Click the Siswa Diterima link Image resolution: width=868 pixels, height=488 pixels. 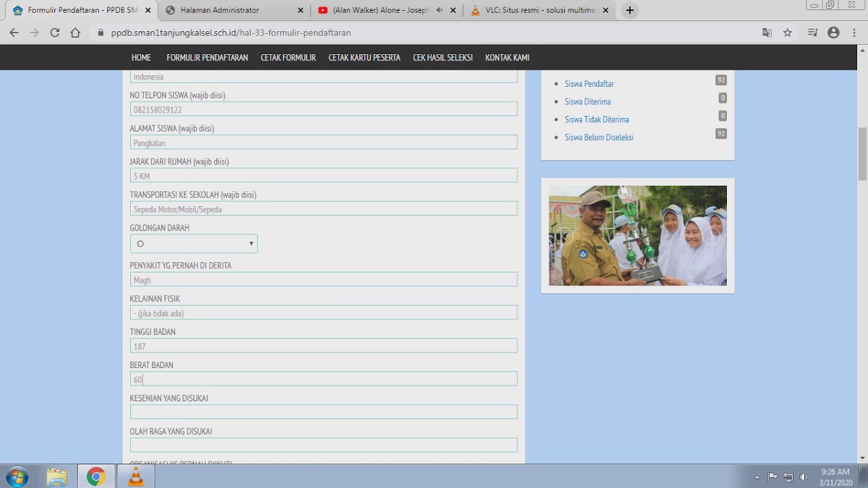[x=588, y=102]
